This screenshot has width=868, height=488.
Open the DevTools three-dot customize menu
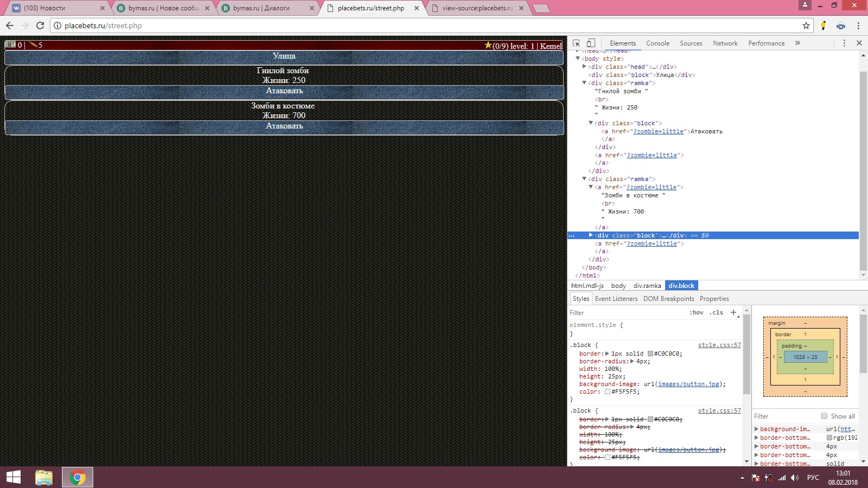[844, 43]
